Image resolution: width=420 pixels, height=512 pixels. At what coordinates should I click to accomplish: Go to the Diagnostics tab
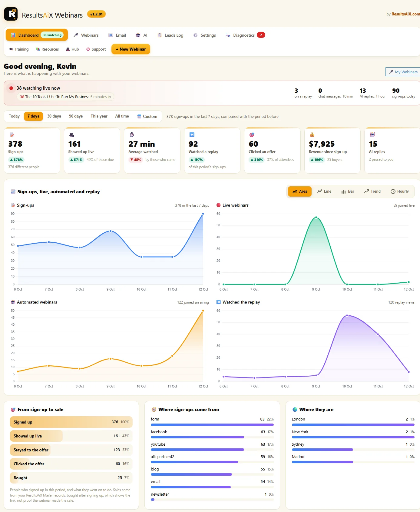(x=245, y=35)
